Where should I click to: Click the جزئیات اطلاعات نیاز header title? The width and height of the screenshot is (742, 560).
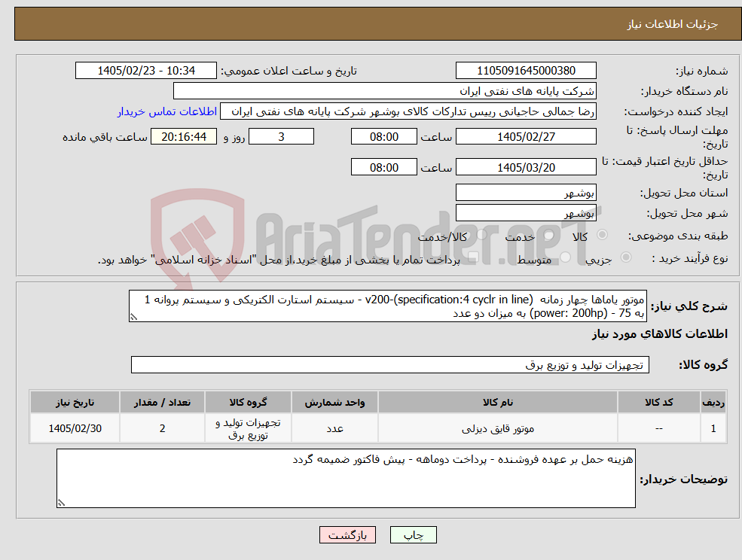point(673,24)
